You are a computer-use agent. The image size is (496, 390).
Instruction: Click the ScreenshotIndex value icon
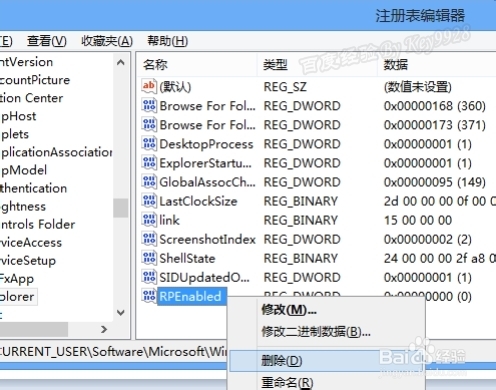pyautogui.click(x=149, y=239)
